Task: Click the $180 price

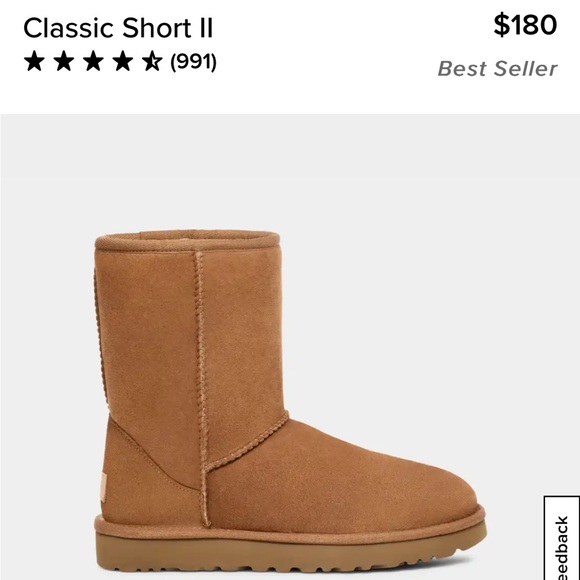Action: click(x=525, y=25)
